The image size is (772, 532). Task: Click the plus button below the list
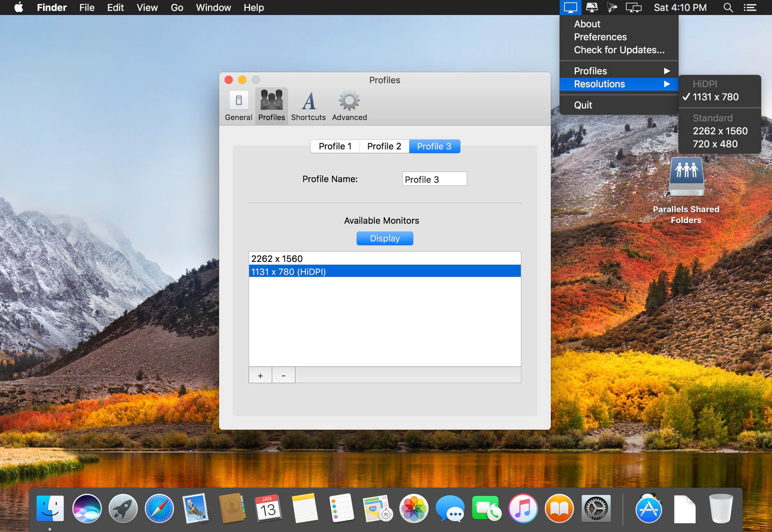[260, 375]
